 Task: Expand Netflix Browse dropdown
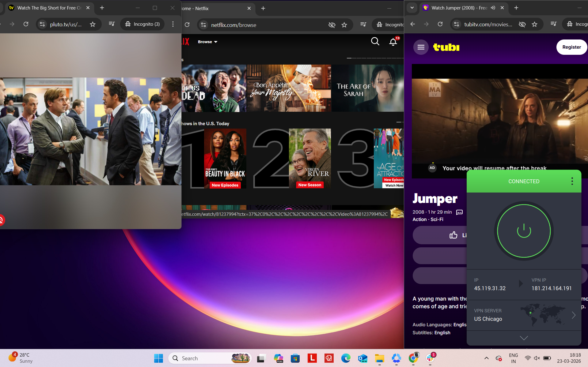[x=207, y=42]
